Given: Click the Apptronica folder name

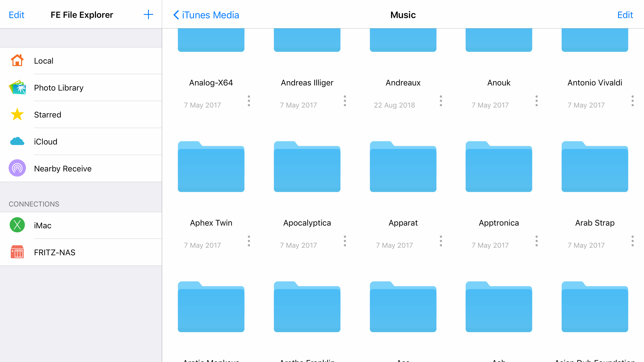Looking at the screenshot, I should (499, 223).
